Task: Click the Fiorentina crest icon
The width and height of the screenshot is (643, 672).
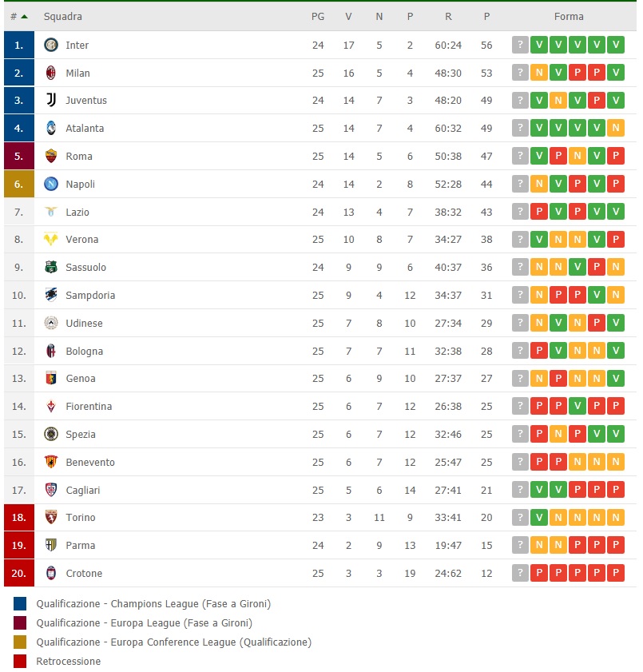Action: point(51,406)
